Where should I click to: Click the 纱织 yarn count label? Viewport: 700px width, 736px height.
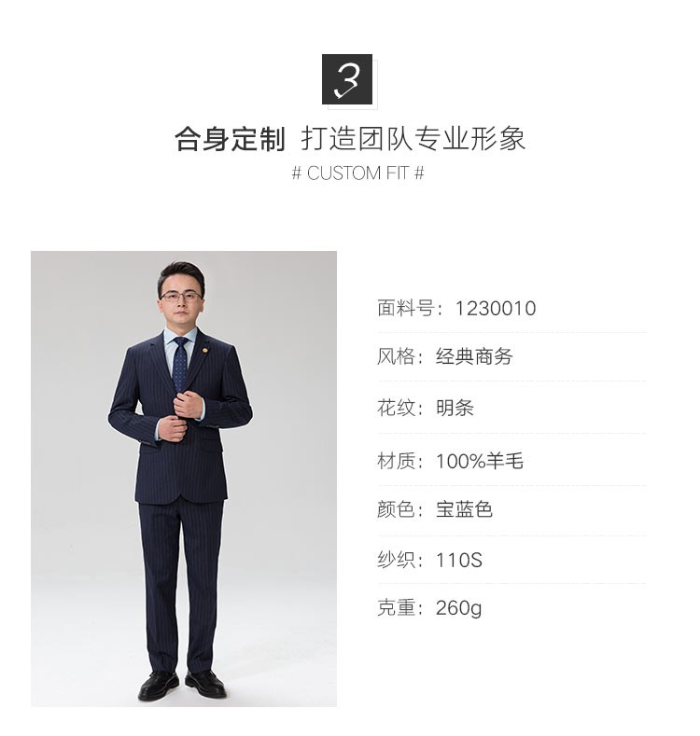point(395,560)
